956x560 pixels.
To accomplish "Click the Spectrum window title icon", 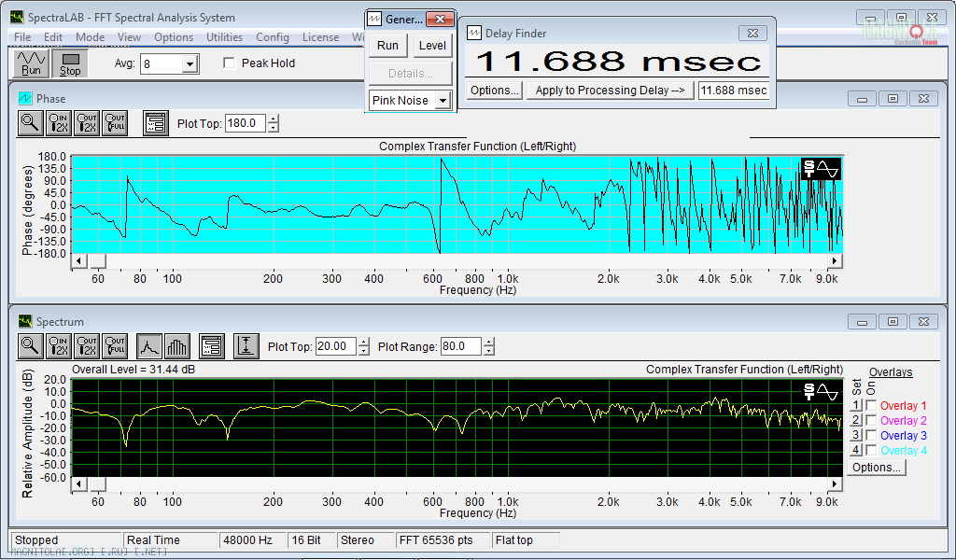I will pos(25,321).
